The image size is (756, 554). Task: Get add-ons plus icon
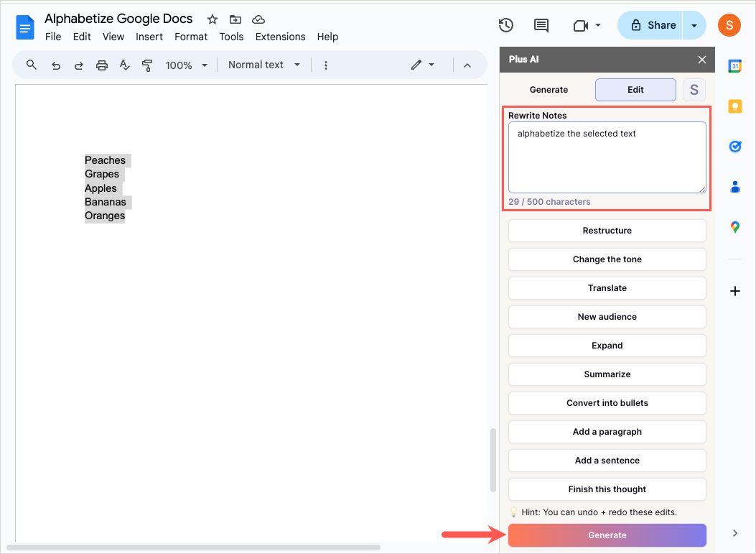point(734,291)
